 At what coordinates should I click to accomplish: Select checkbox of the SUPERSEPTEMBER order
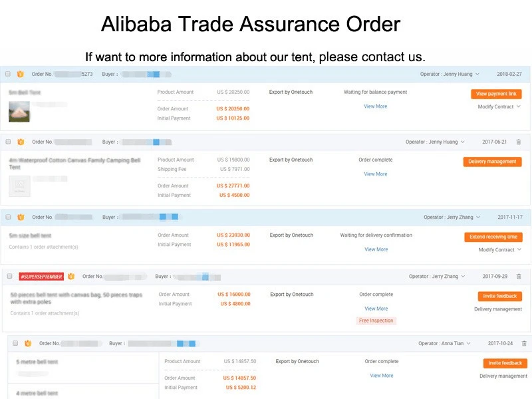click(x=9, y=276)
